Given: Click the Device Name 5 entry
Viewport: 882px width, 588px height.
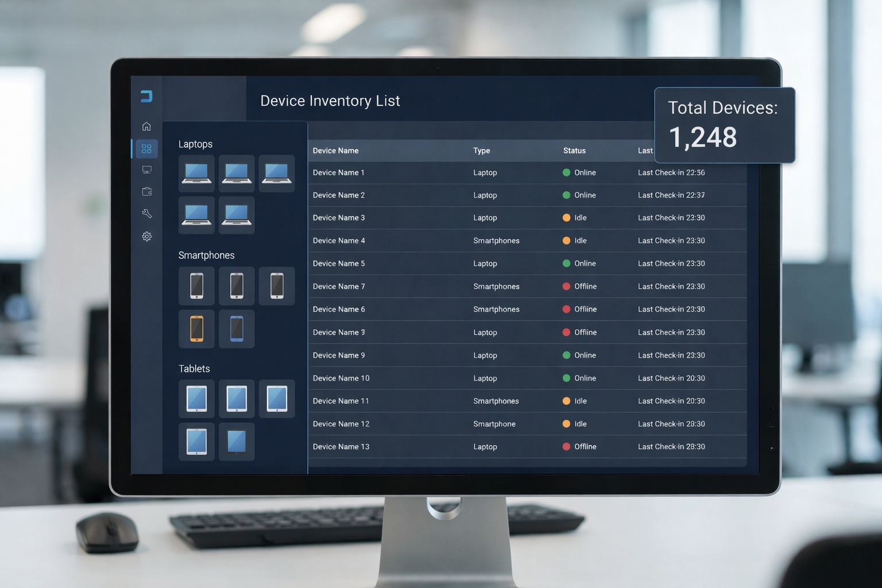Looking at the screenshot, I should [x=339, y=264].
